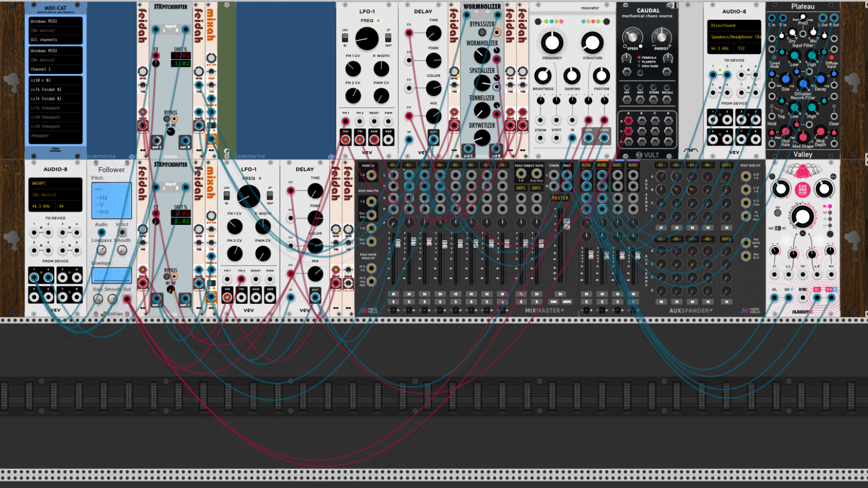Viewport: 868px width, 488px height.
Task: Click the SQR output jack on the upper LFO-1
Action: click(x=388, y=139)
